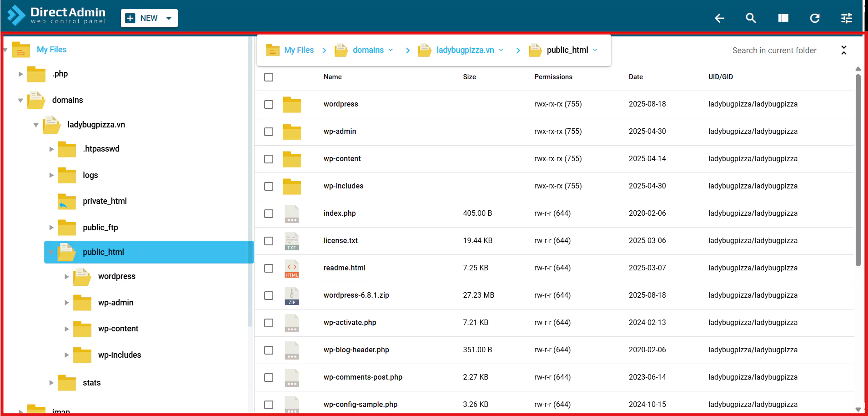Viewport: 868px width, 416px height.
Task: Check the wp-admin folder checkbox
Action: click(x=269, y=132)
